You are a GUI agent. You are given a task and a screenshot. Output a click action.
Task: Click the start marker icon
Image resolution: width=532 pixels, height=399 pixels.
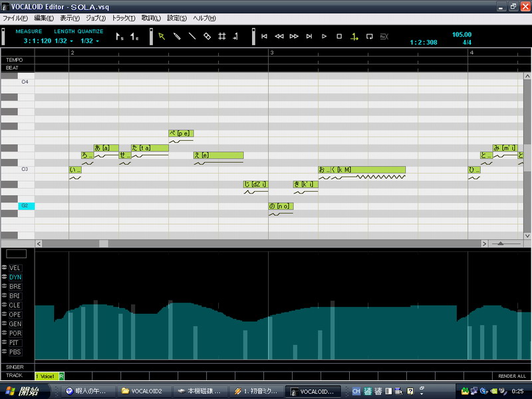coord(119,37)
